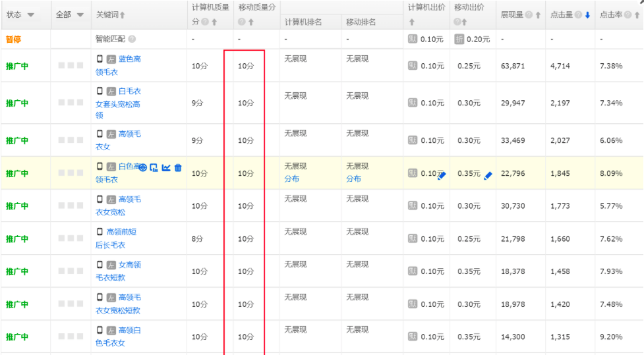Viewport: 644px width, 355px height.
Task: Click the 左 badge in the 高领毛衣女 row
Action: [x=111, y=134]
